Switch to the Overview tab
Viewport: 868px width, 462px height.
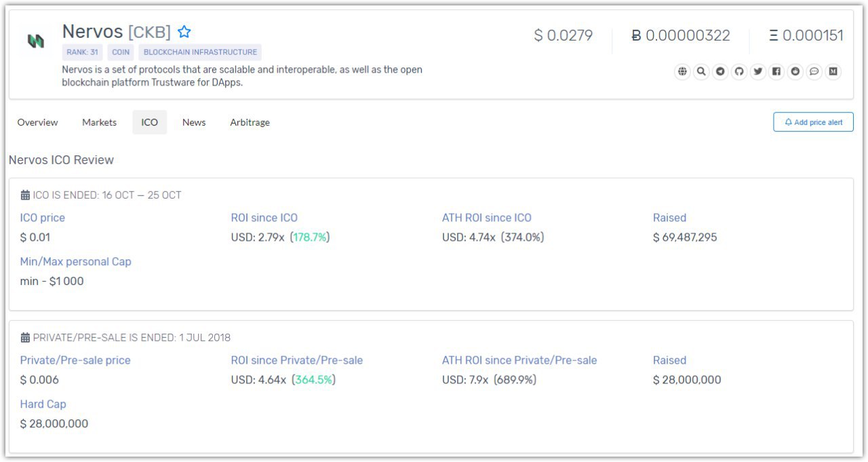point(37,122)
